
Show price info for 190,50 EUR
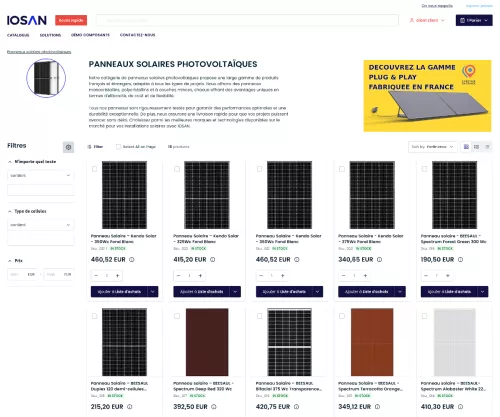[460, 259]
